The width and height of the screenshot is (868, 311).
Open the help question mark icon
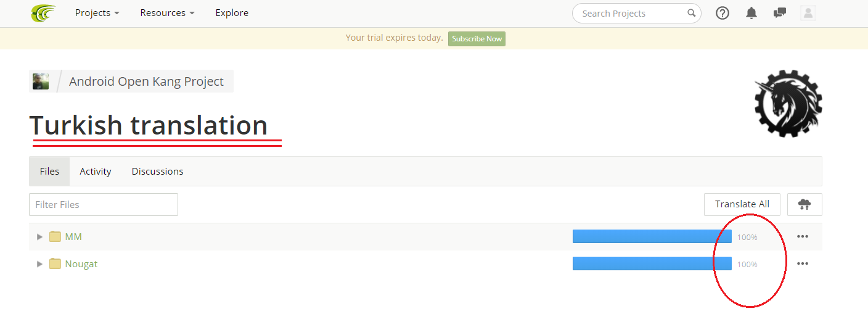tap(723, 13)
